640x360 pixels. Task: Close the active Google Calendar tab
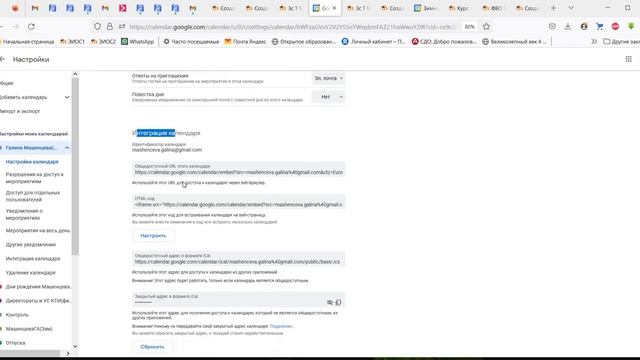point(334,8)
